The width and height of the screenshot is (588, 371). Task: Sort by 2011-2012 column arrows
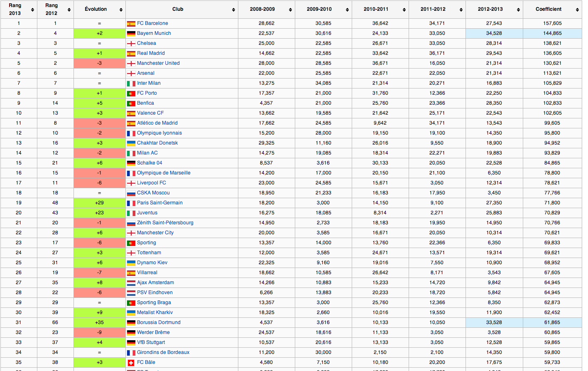(461, 10)
